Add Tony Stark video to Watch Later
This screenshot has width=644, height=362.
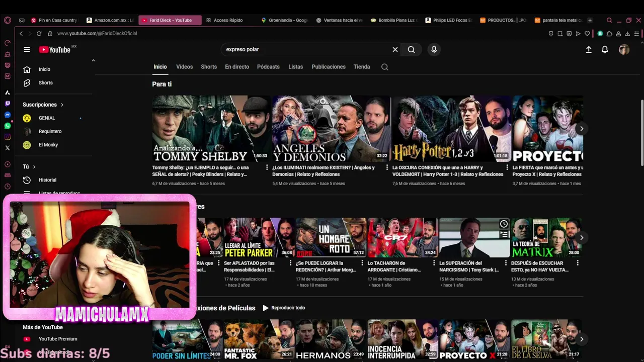(x=504, y=224)
